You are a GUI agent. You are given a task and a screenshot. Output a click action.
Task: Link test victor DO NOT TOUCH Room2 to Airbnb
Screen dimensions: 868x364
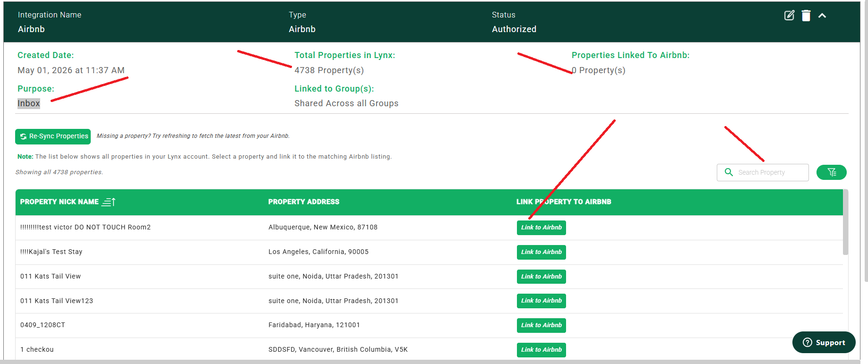541,228
